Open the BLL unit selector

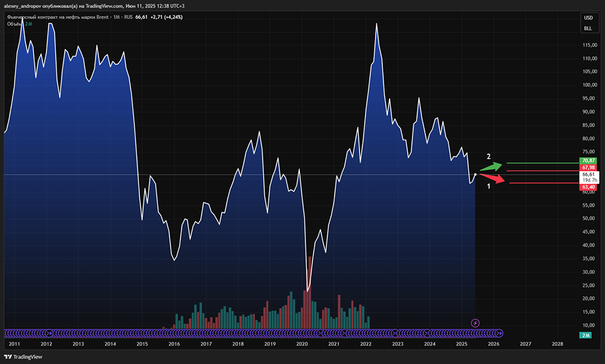pos(587,28)
